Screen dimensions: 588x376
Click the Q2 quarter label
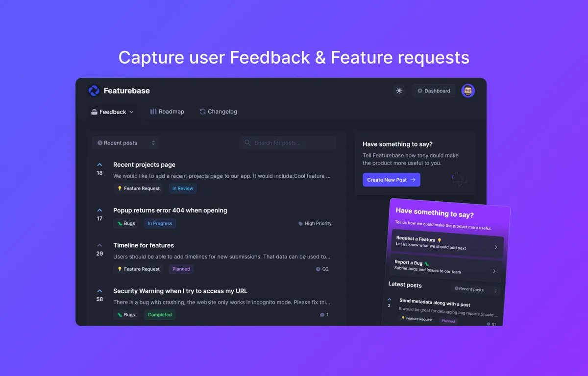(x=322, y=269)
